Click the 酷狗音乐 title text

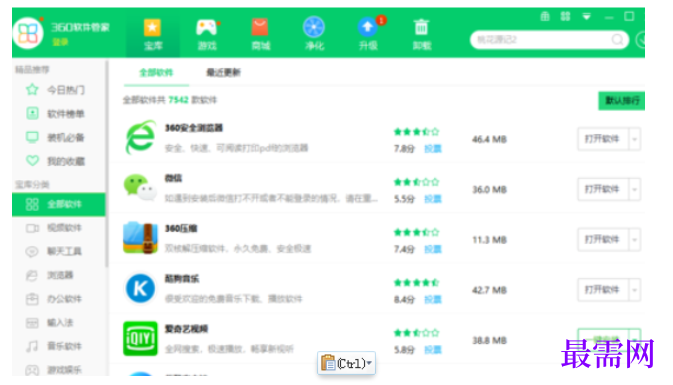[182, 279]
